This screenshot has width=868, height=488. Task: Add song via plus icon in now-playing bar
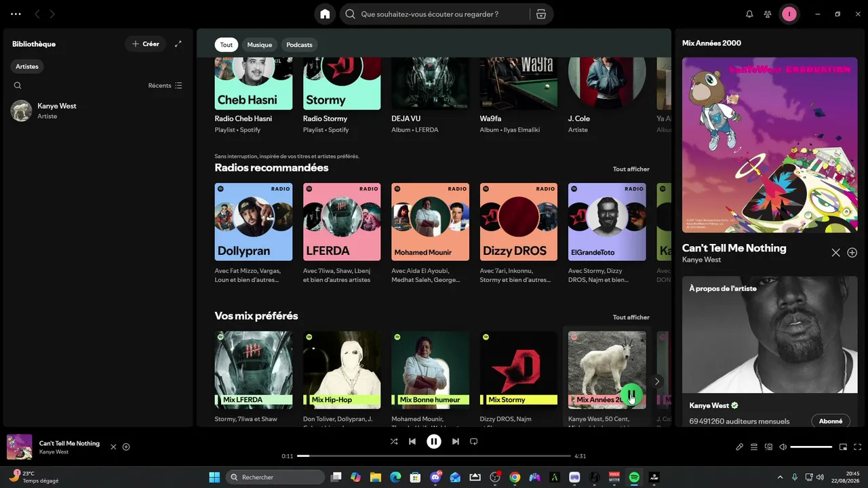tap(126, 447)
